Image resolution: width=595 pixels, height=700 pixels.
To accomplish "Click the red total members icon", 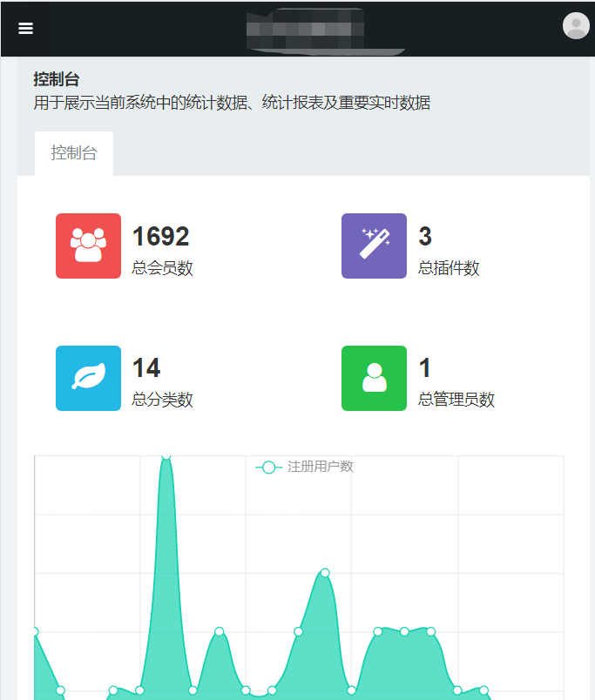I will [88, 246].
